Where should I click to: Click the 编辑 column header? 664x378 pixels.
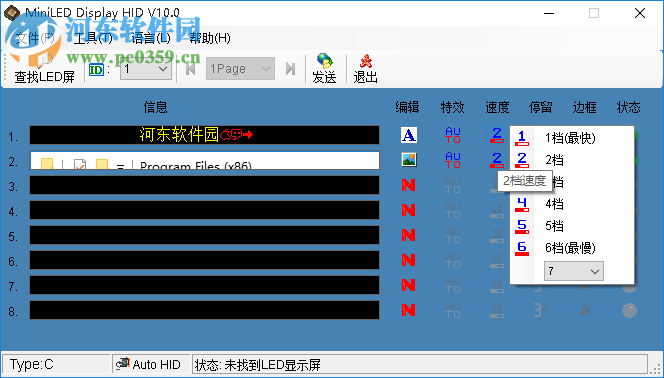407,108
